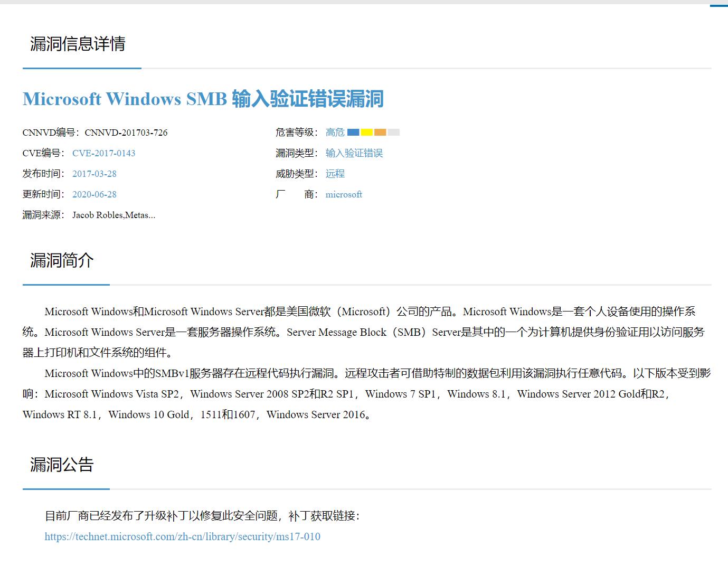Click the 更新时间 label
This screenshot has height=566, width=728.
tap(43, 194)
